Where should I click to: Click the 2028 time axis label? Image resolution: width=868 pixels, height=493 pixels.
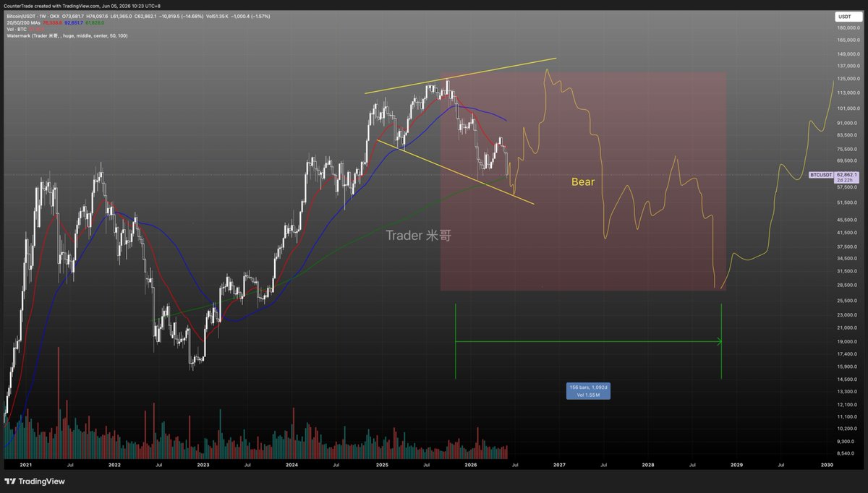pos(648,466)
